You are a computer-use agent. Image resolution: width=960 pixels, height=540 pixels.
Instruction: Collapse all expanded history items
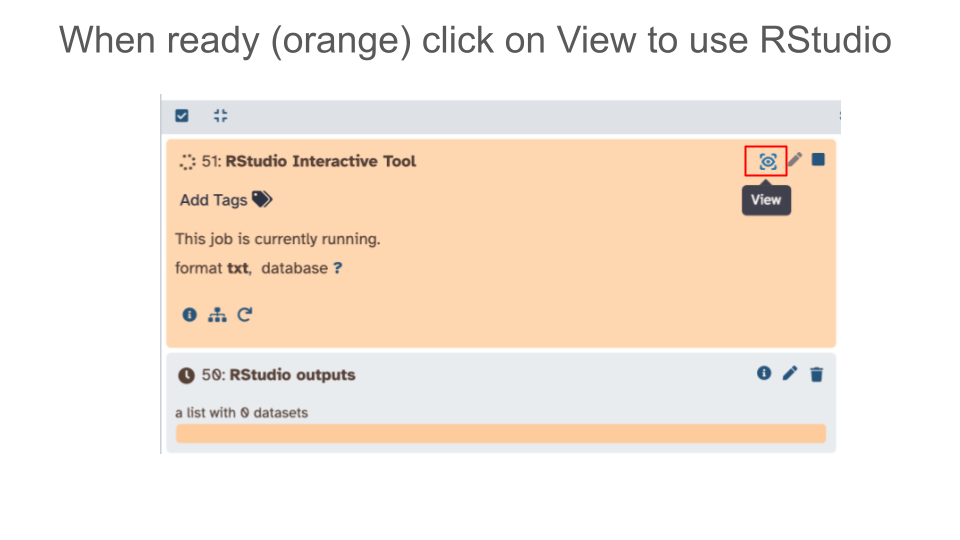pos(220,116)
